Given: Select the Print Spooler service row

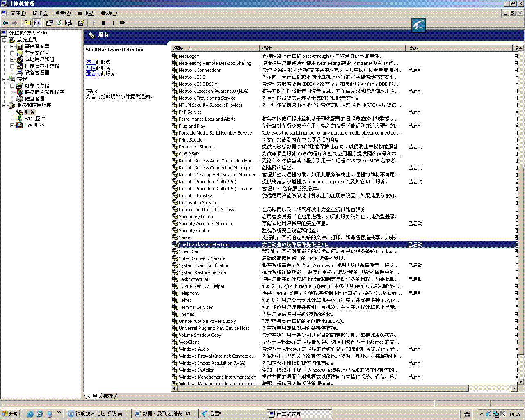Looking at the screenshot, I should pyautogui.click(x=345, y=140).
